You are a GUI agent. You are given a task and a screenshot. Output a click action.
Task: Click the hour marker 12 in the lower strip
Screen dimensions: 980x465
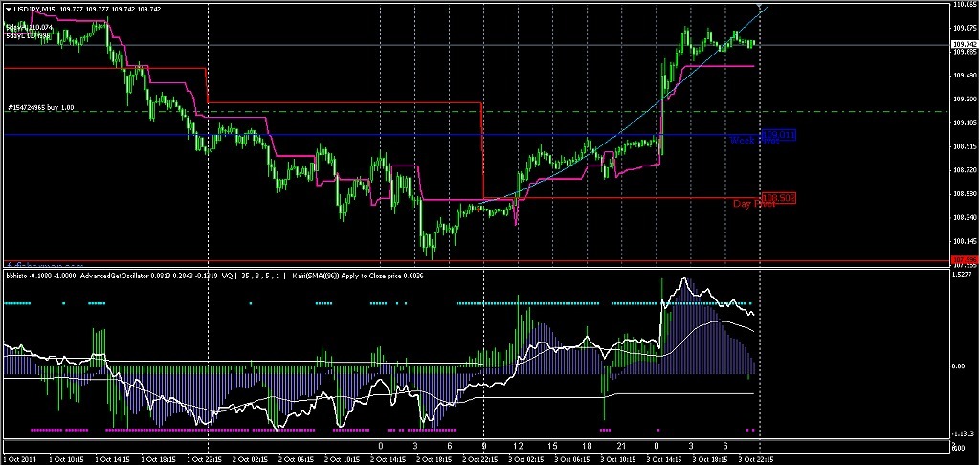pos(518,447)
